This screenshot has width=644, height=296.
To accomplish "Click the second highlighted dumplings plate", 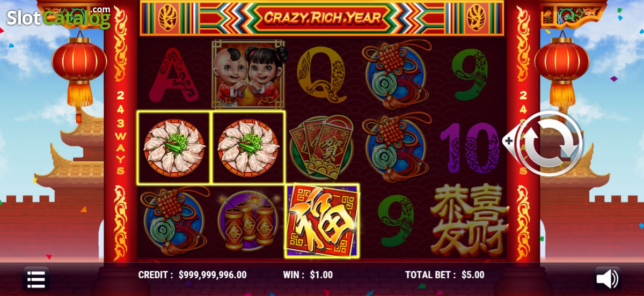I will [x=248, y=147].
